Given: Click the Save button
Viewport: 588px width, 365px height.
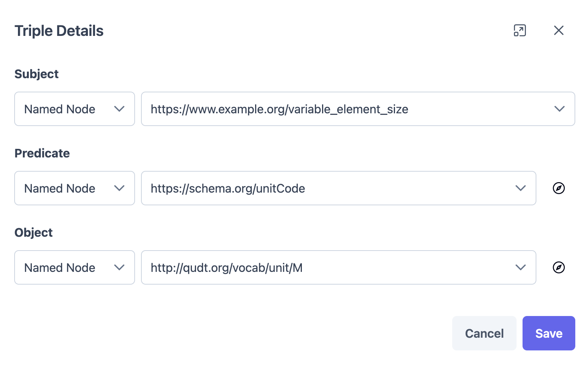Looking at the screenshot, I should [x=549, y=333].
